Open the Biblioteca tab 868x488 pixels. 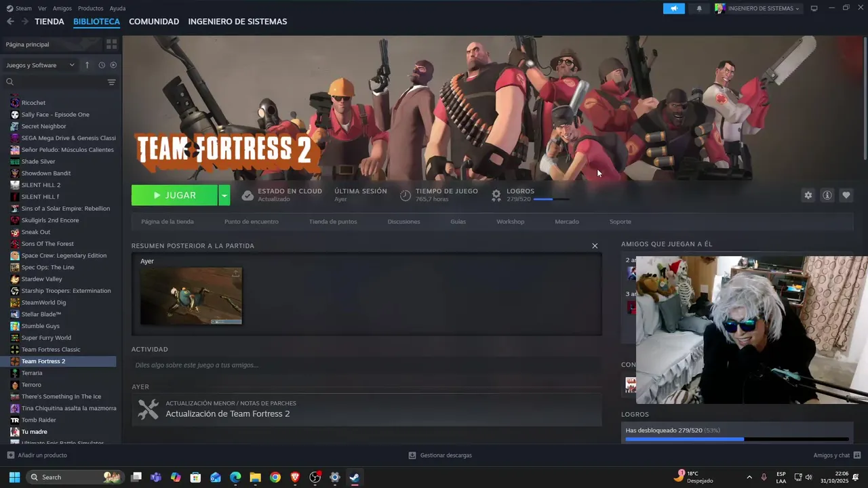[x=96, y=22]
